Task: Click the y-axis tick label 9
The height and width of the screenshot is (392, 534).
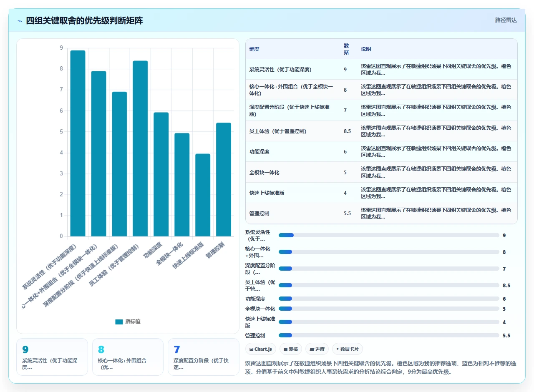Action: tap(61, 48)
